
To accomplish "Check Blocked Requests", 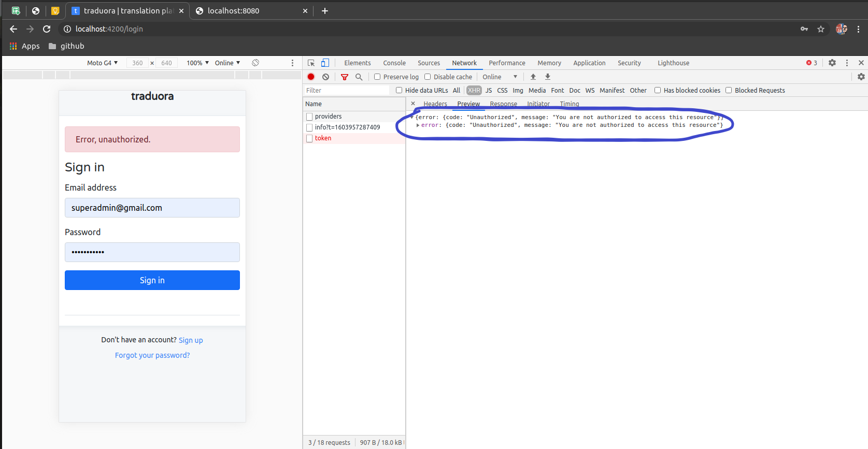I will coord(729,90).
